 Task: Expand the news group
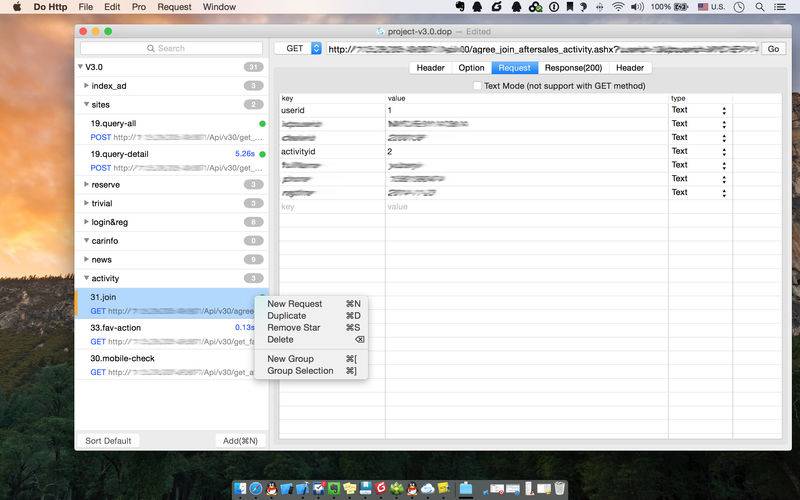(86, 259)
